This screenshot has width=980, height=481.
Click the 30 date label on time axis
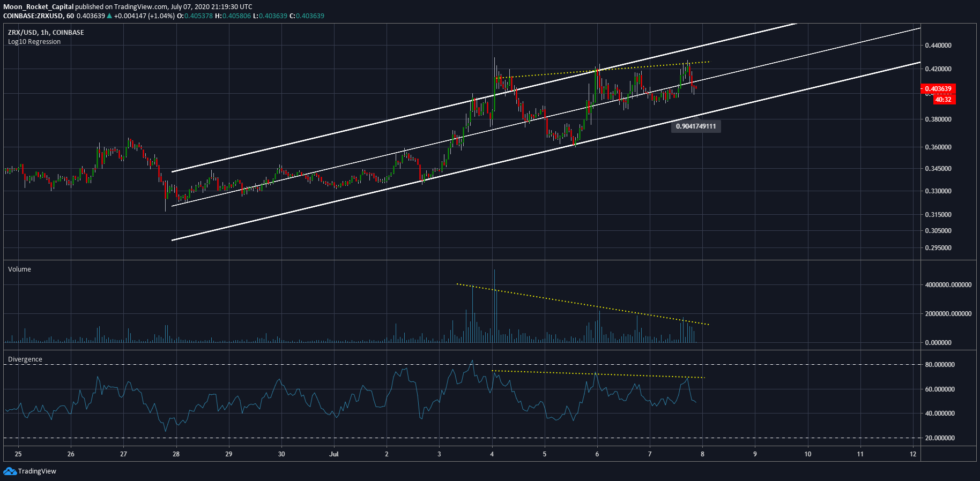(x=281, y=454)
